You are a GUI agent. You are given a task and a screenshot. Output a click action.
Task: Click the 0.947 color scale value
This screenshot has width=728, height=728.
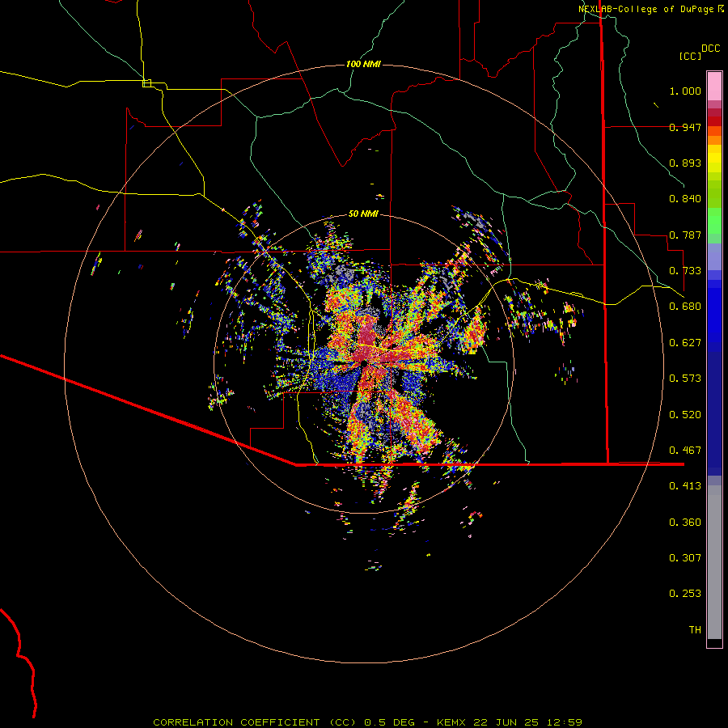tap(685, 127)
